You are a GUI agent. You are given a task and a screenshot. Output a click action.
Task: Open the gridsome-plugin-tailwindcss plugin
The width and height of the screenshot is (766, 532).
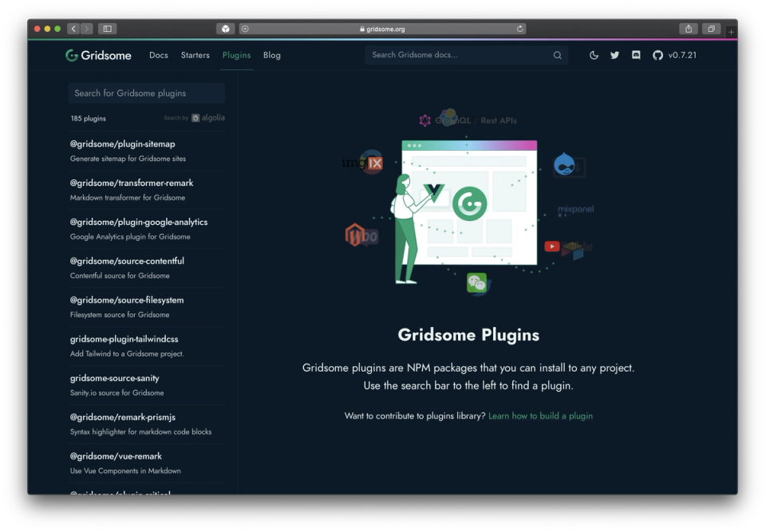tap(124, 339)
